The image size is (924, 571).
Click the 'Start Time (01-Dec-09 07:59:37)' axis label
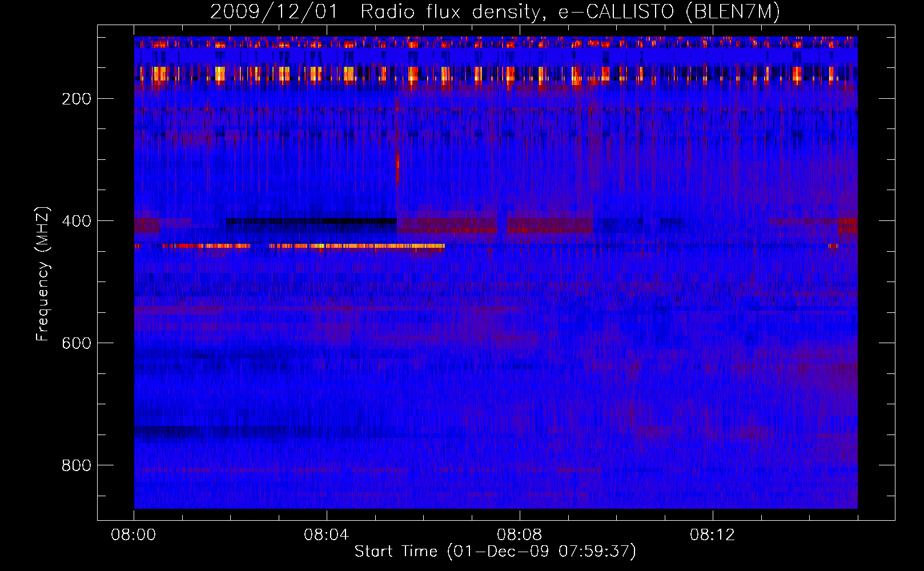tap(495, 552)
